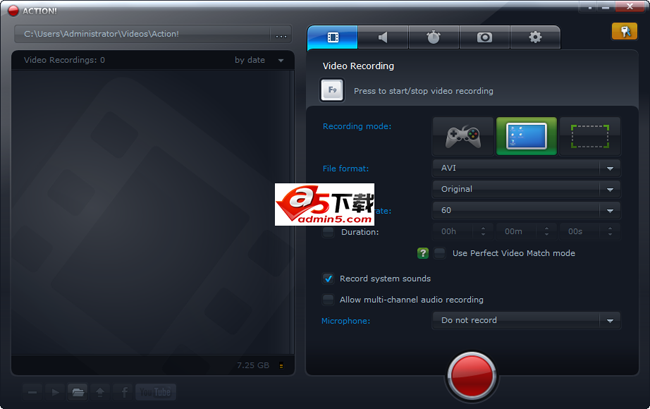Open the File format AVI dropdown

click(526, 168)
